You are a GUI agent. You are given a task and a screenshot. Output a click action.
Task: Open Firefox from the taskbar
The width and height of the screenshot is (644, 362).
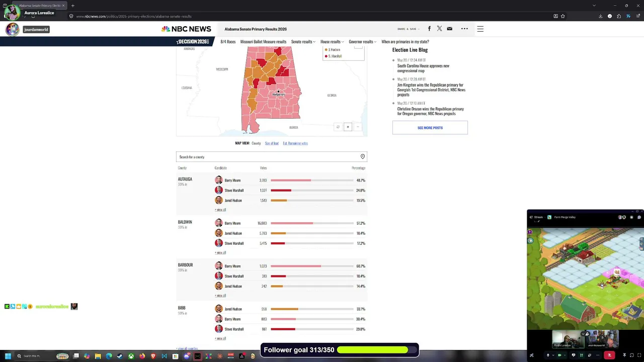[142, 356]
